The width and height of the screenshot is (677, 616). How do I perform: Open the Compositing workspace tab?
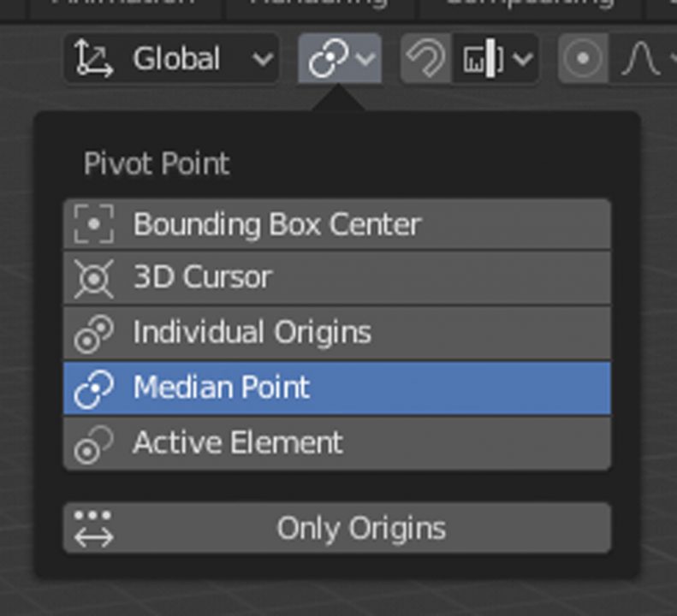tap(529, 4)
